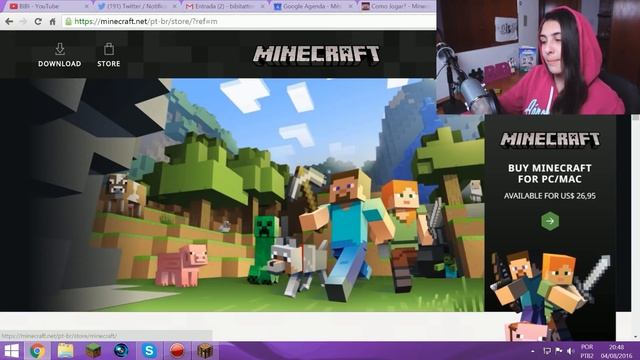Focus the address bar showing minecraft.net URL
640x360 pixels.
(x=249, y=22)
